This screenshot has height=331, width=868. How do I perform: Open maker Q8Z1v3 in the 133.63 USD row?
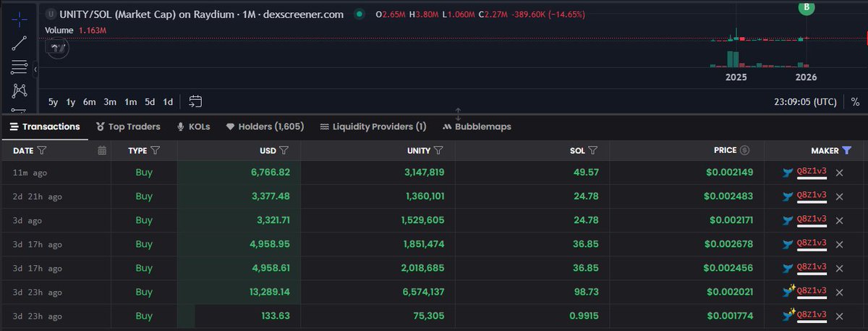pos(812,315)
